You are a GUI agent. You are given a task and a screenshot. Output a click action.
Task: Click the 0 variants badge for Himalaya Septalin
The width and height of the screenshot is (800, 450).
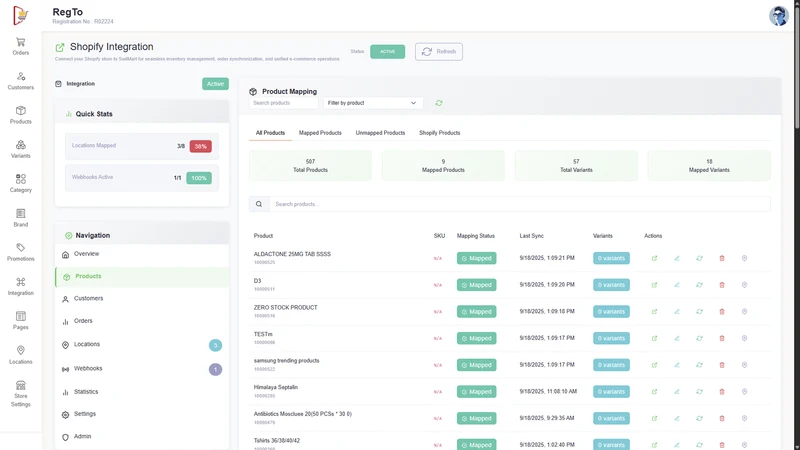(611, 391)
